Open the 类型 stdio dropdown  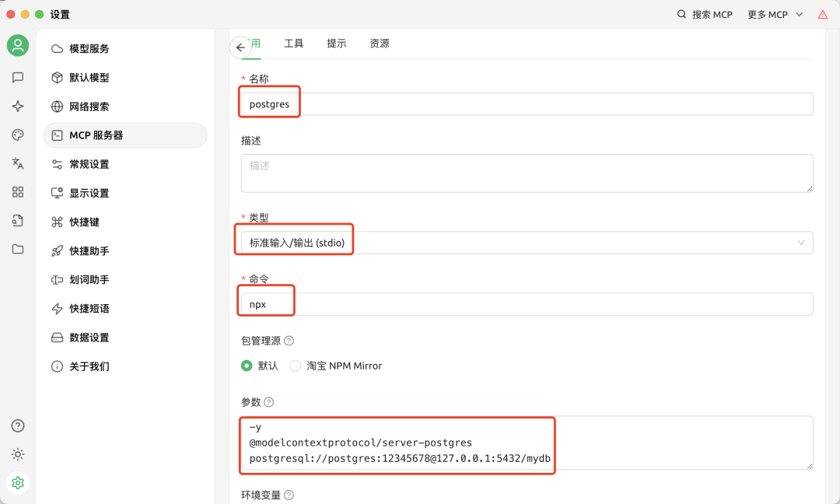point(525,243)
